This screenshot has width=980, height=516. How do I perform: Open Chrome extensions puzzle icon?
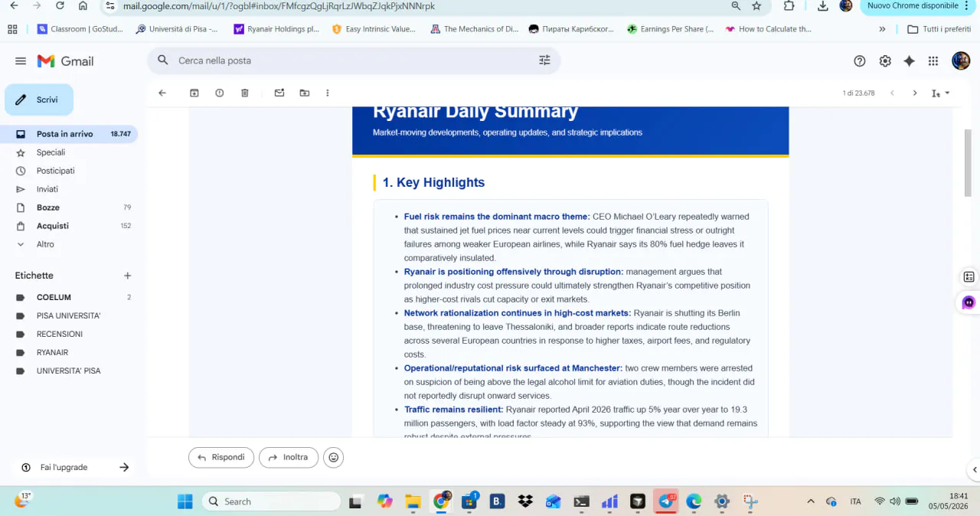coord(789,6)
